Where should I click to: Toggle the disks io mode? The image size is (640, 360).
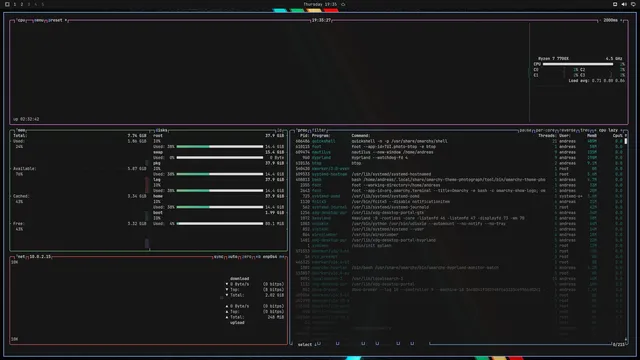(x=280, y=130)
